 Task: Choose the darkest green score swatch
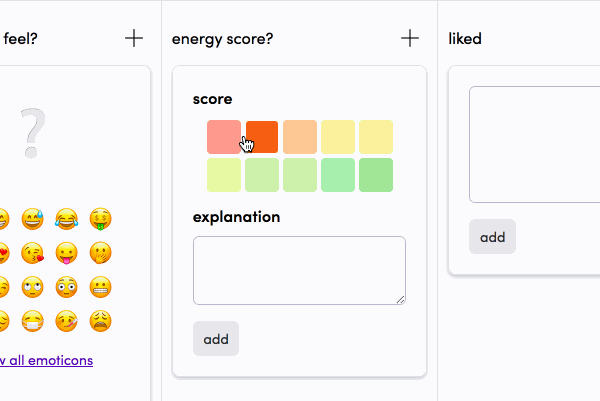(x=376, y=175)
